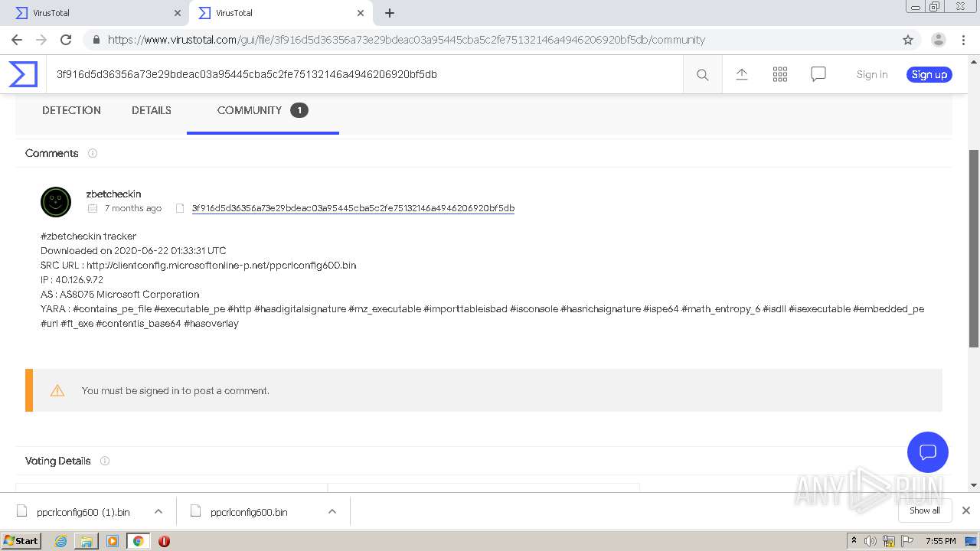Screen dimensions: 980x551
Task: Reload the page
Action: (x=66, y=40)
